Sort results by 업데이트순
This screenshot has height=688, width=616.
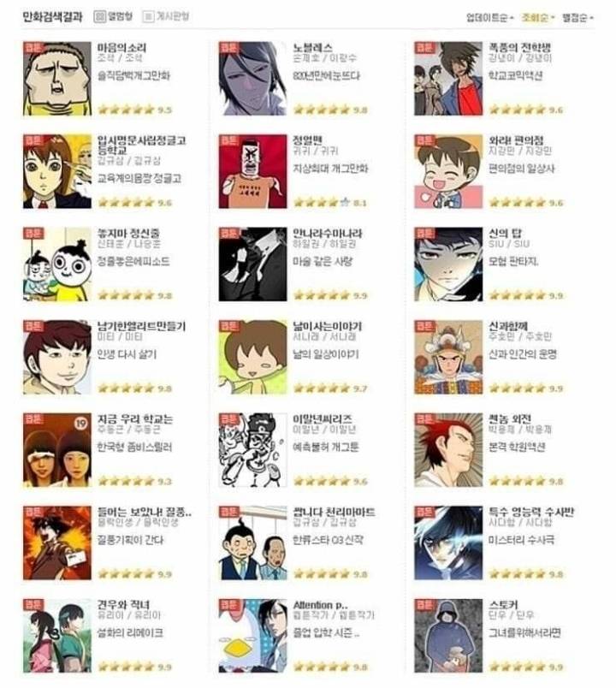point(489,18)
